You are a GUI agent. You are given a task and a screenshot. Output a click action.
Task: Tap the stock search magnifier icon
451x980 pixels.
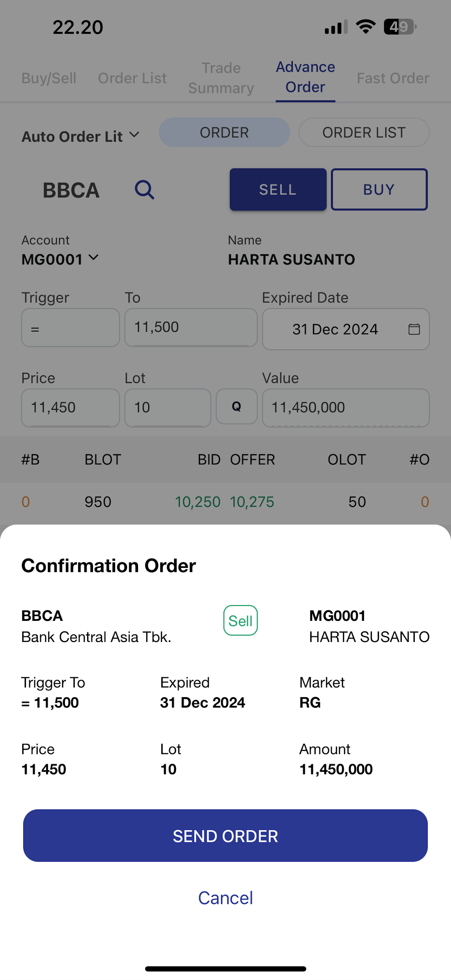click(145, 189)
